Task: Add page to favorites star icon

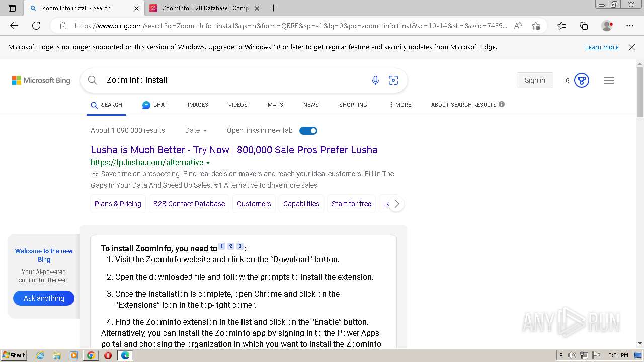Action: [x=536, y=26]
